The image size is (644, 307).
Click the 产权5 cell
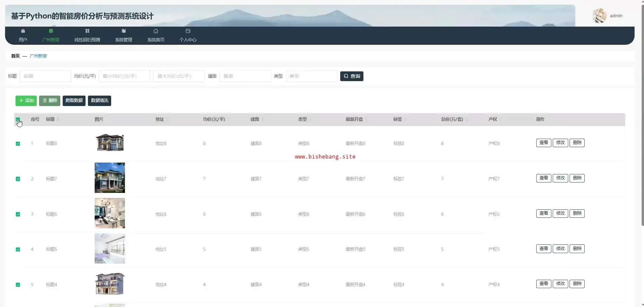[x=494, y=249]
